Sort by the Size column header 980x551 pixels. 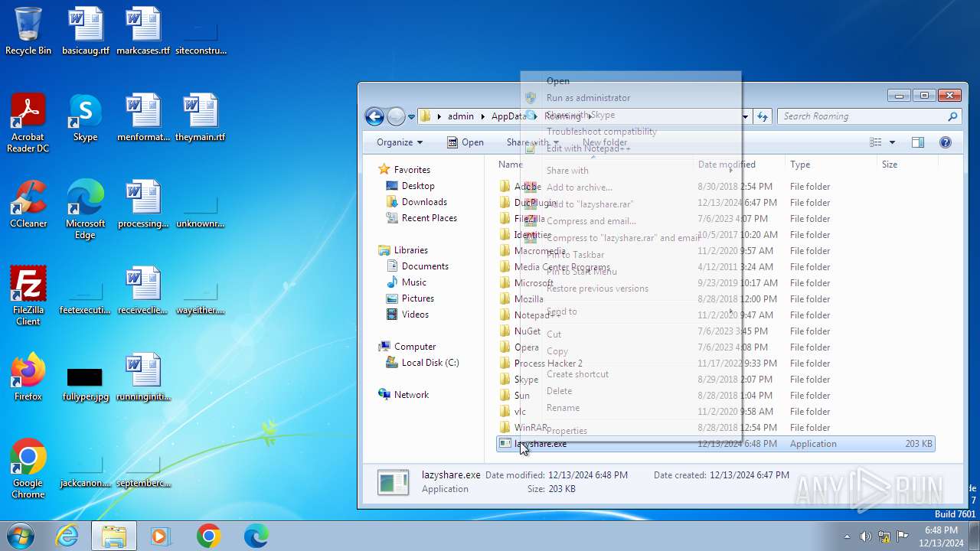pyautogui.click(x=907, y=165)
